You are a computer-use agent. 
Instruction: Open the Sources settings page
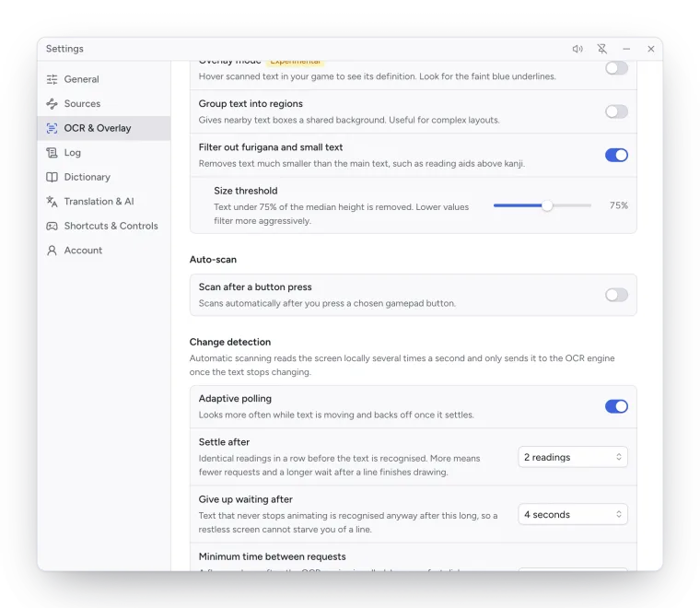click(103, 104)
